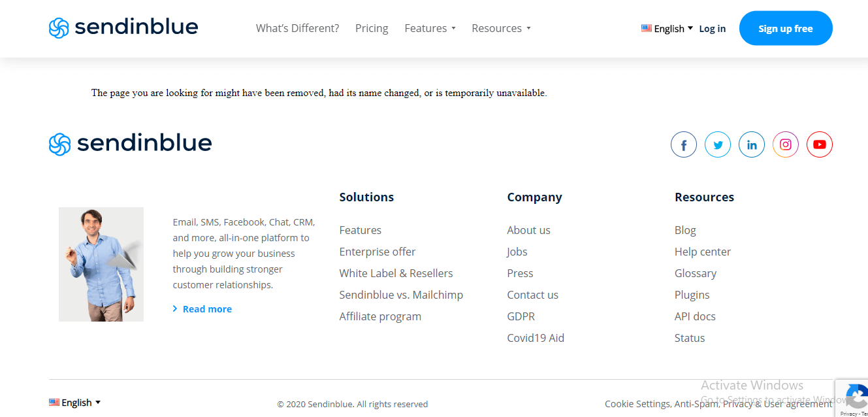Open the Help center link
Image resolution: width=868 pixels, height=417 pixels.
(702, 252)
